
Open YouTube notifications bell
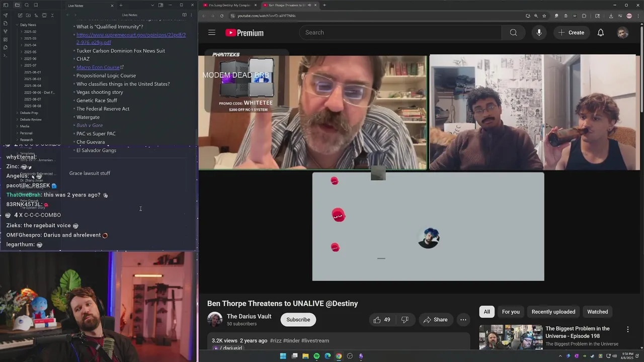click(601, 33)
